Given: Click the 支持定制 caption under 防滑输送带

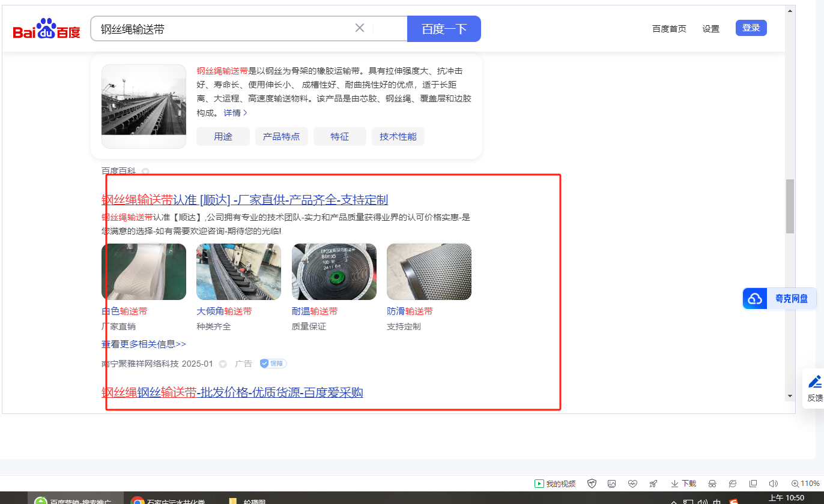Looking at the screenshot, I should coord(404,327).
